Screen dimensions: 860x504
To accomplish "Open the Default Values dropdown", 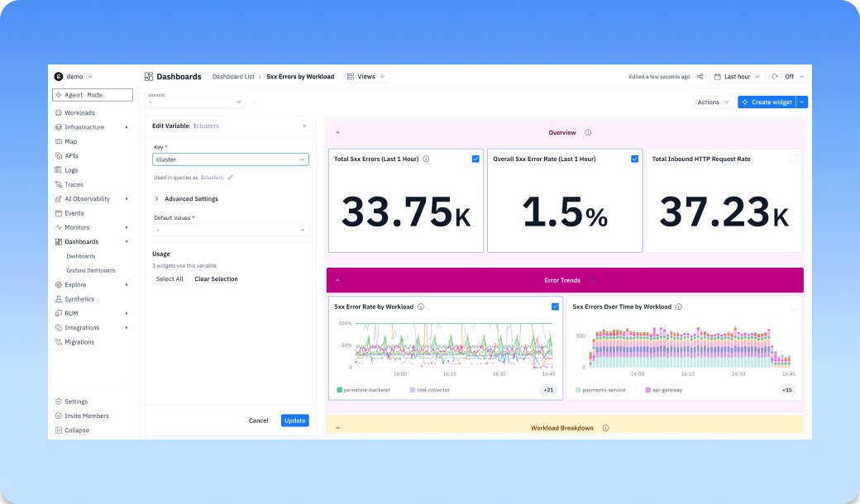I will [231, 230].
